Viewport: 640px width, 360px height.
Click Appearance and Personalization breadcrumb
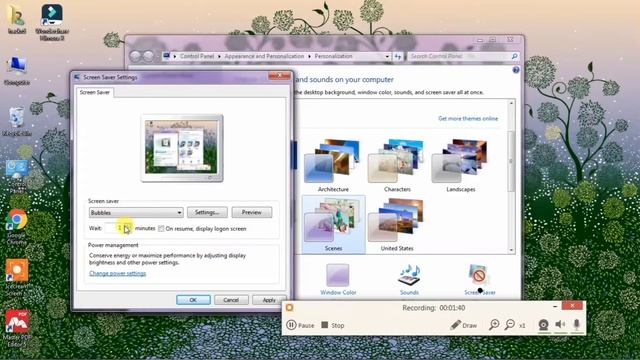pyautogui.click(x=264, y=56)
